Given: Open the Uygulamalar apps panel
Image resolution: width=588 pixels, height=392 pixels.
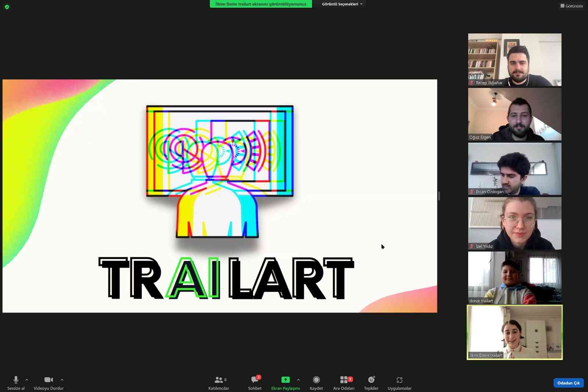Looking at the screenshot, I should click(399, 380).
